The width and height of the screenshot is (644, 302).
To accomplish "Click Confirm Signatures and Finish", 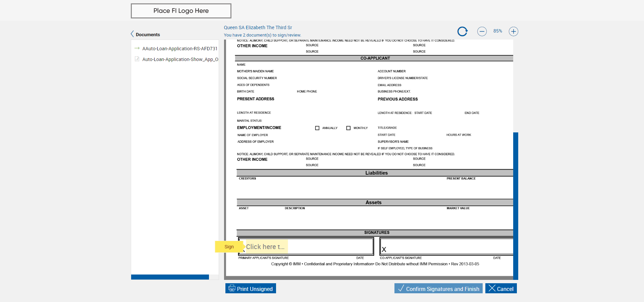I will tap(438, 289).
